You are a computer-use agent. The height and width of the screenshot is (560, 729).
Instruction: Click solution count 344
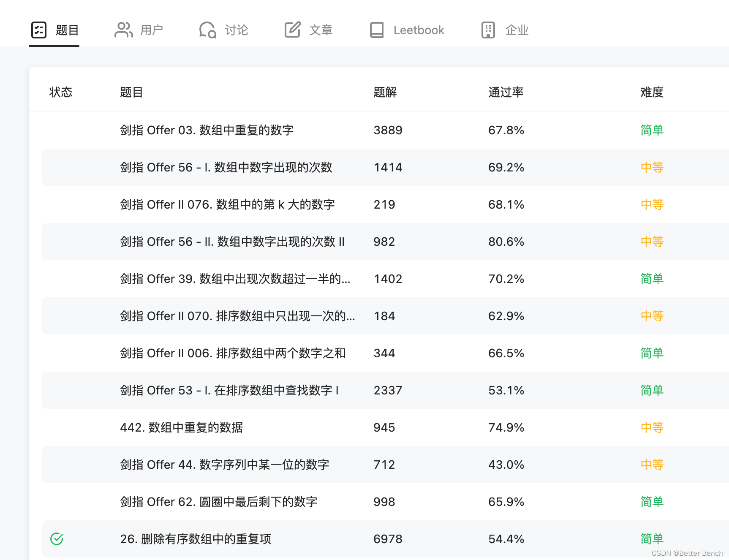384,353
